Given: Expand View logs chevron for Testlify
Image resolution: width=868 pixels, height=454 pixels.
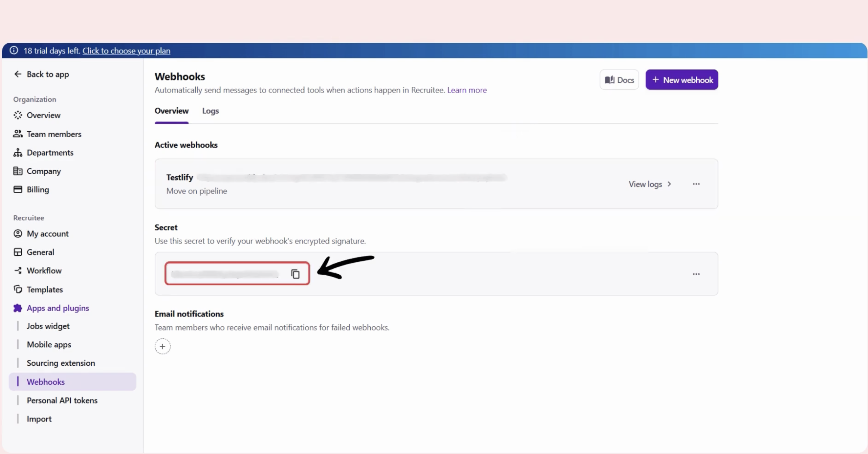Looking at the screenshot, I should [669, 184].
